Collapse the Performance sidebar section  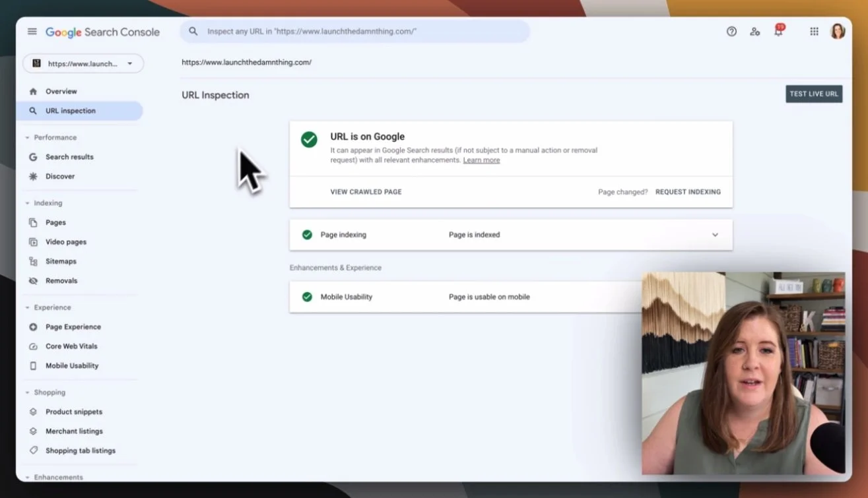click(28, 138)
